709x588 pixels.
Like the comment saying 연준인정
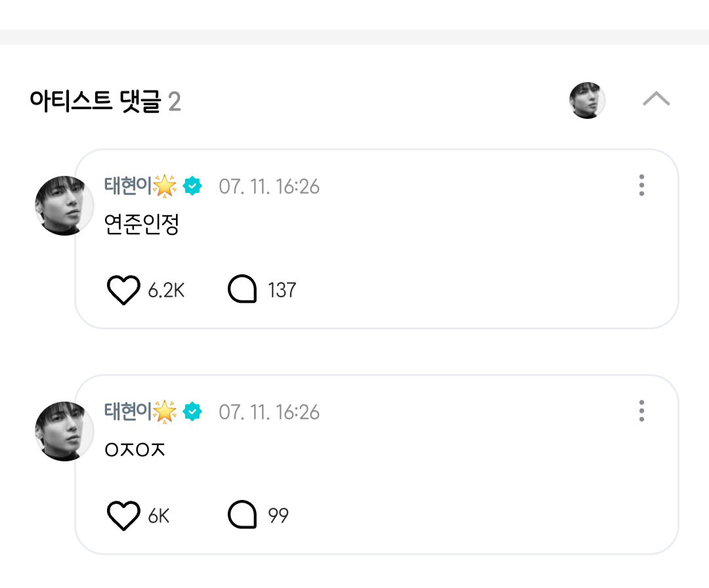123,289
